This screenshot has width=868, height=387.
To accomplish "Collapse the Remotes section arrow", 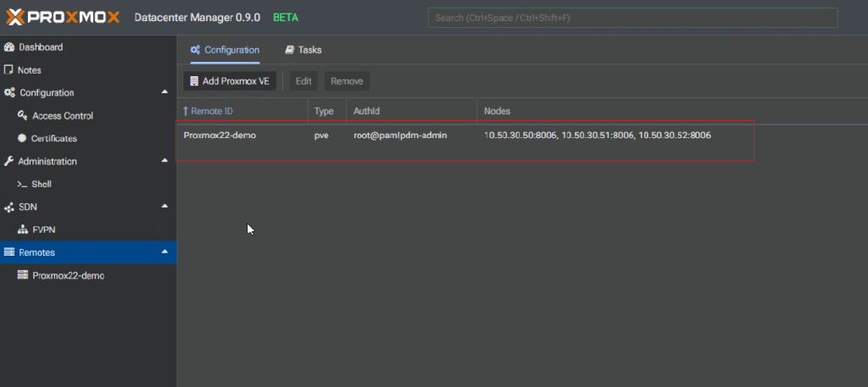I will point(164,252).
